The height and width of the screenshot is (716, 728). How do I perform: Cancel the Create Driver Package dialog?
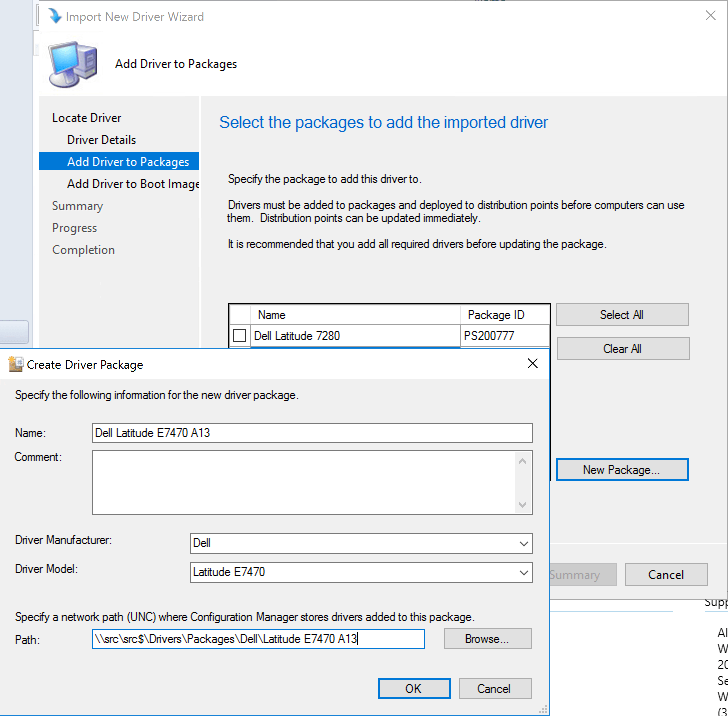[x=495, y=689]
